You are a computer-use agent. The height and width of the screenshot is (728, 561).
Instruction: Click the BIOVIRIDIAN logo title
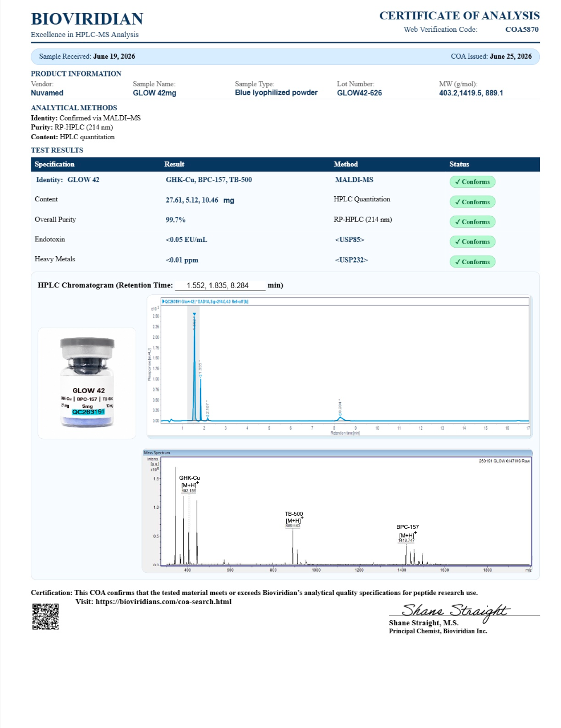[x=87, y=19]
